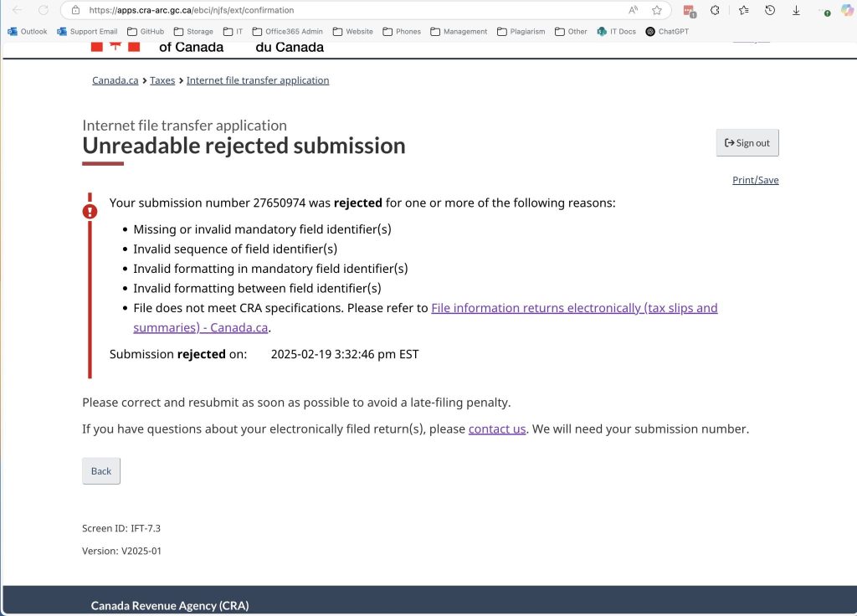
Task: Open the Outlook bookmark
Action: coord(28,32)
